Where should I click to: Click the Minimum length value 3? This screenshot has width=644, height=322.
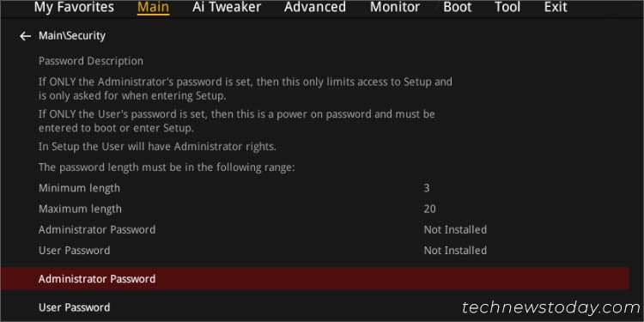click(427, 189)
